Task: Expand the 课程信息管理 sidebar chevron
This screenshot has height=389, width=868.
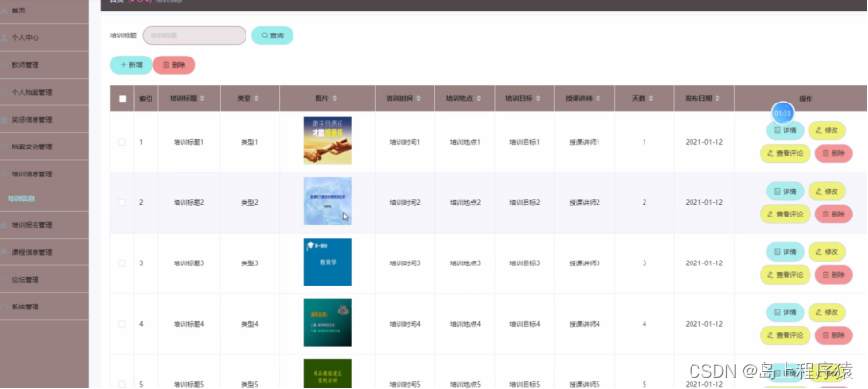Action: (x=78, y=252)
